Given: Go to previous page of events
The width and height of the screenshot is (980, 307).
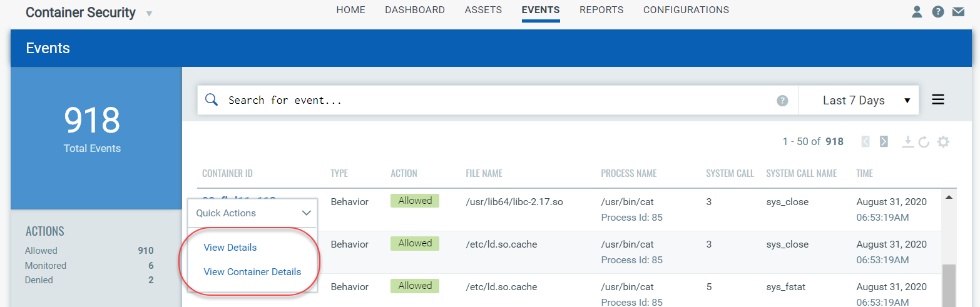Looking at the screenshot, I should coord(865,141).
